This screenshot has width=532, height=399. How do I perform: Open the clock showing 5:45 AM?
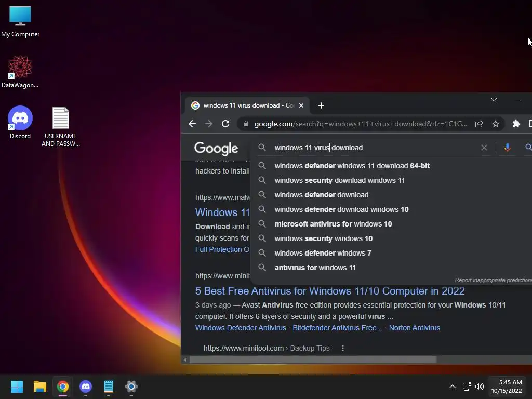click(x=507, y=387)
